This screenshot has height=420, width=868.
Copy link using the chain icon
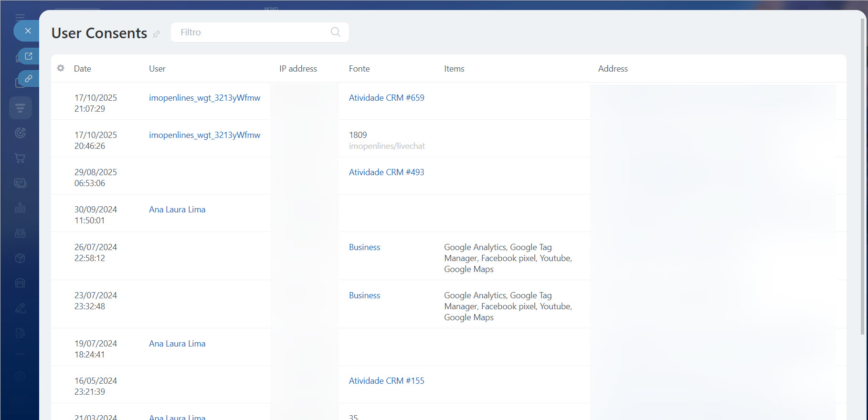coord(29,78)
